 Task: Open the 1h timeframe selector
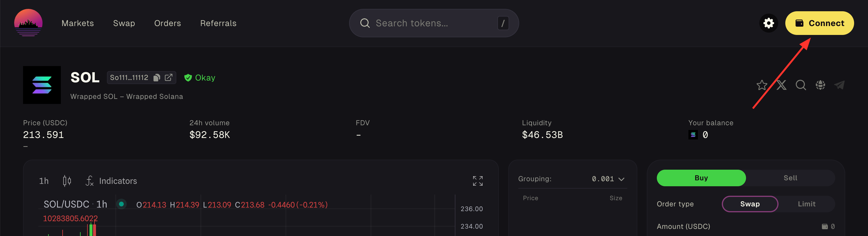44,181
